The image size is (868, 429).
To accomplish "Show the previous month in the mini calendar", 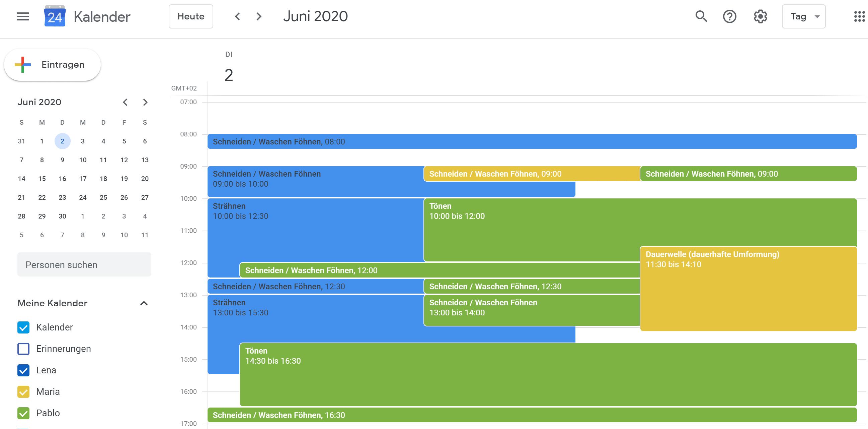I will [x=125, y=102].
